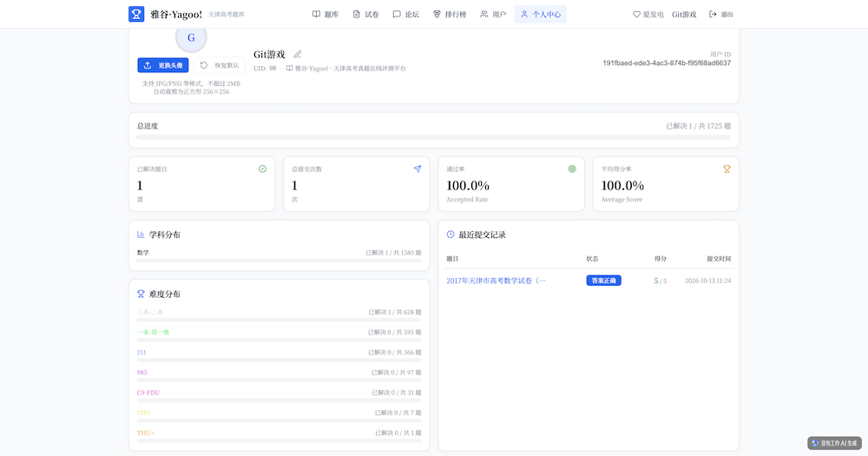Click the bar chart icon beside 学科分布
The width and height of the screenshot is (868, 456).
pyautogui.click(x=141, y=235)
